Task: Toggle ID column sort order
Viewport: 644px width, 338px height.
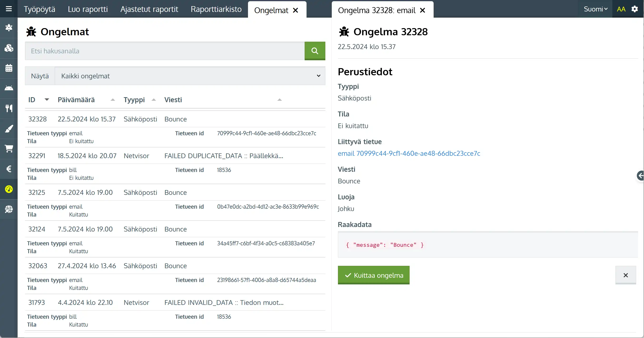Action: point(46,100)
